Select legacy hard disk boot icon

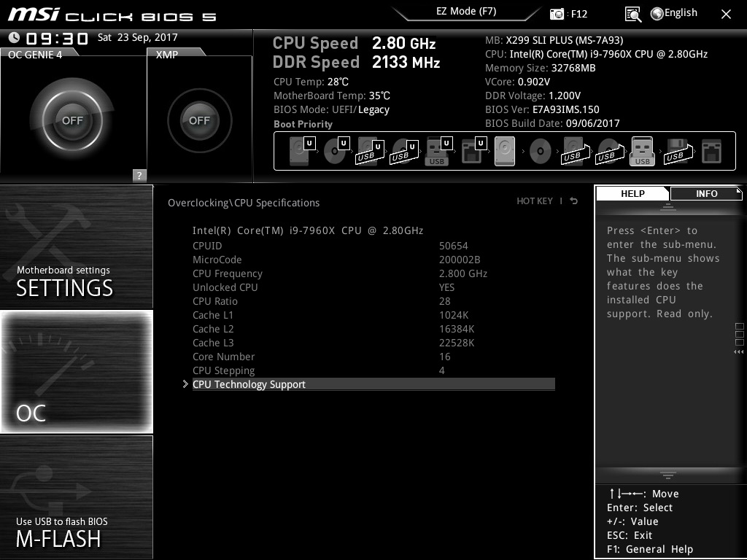505,151
